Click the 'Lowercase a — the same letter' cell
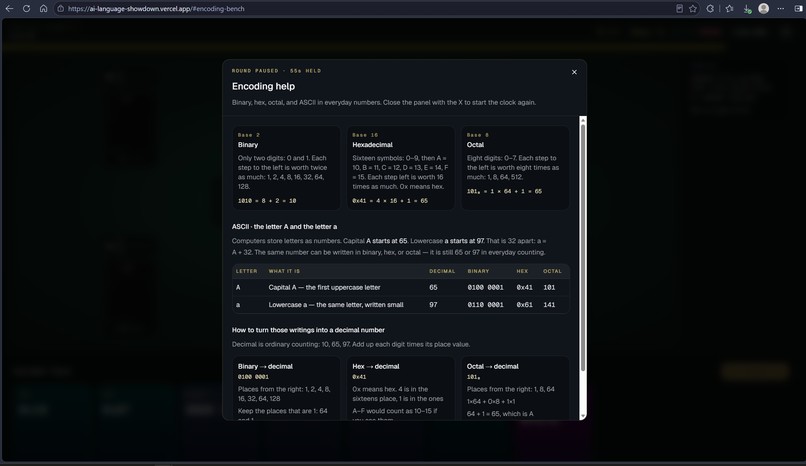Screen dimensions: 806x466 (336, 305)
